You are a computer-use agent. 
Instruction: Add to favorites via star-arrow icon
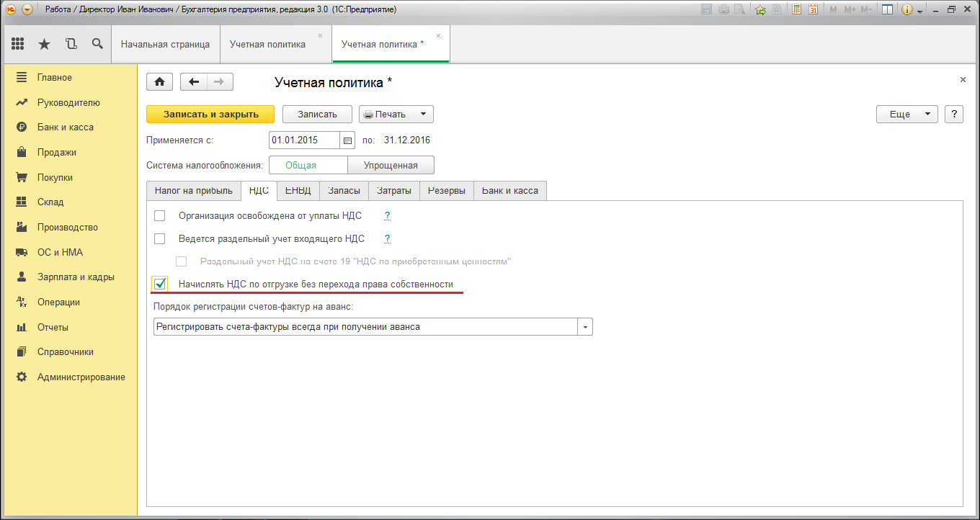(760, 10)
